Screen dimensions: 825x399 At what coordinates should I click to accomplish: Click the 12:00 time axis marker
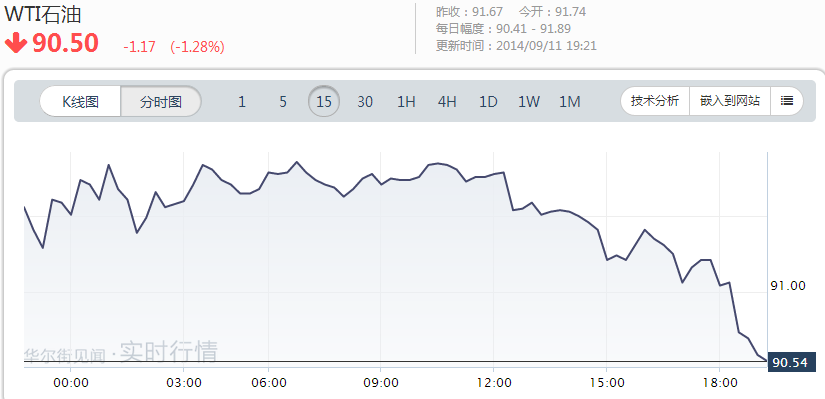pyautogui.click(x=494, y=383)
